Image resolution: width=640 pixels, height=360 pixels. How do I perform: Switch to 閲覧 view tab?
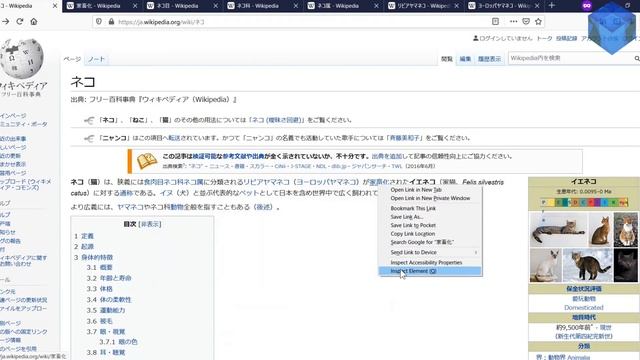click(x=447, y=59)
